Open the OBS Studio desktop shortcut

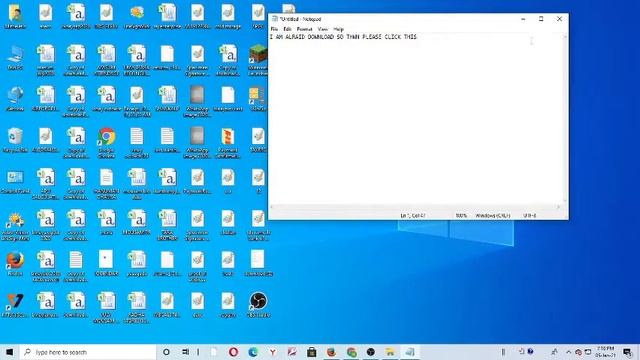(258, 305)
